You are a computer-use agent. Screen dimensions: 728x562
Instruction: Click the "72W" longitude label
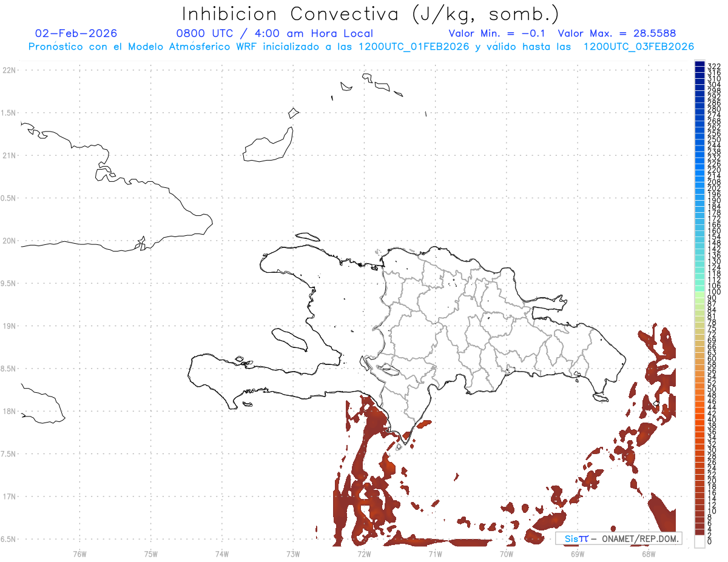tap(364, 553)
